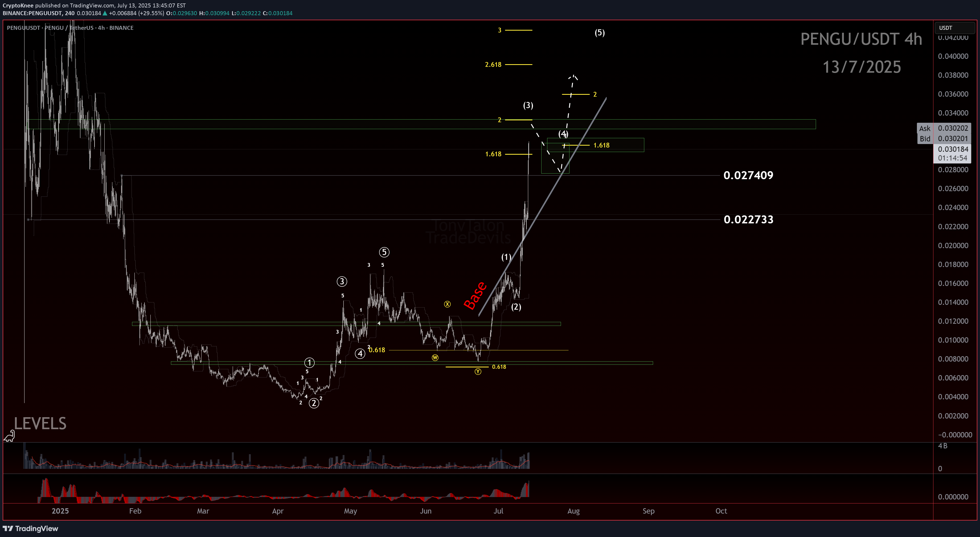The image size is (980, 537).
Task: Click the TradingView logo at bottom
Action: pos(30,528)
